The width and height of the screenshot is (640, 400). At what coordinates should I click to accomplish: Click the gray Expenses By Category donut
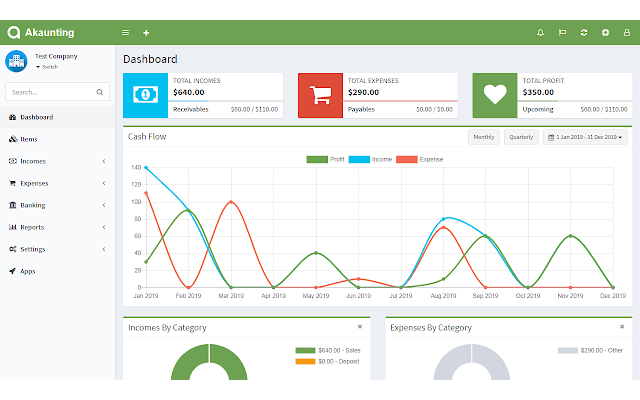pyautogui.click(x=471, y=362)
